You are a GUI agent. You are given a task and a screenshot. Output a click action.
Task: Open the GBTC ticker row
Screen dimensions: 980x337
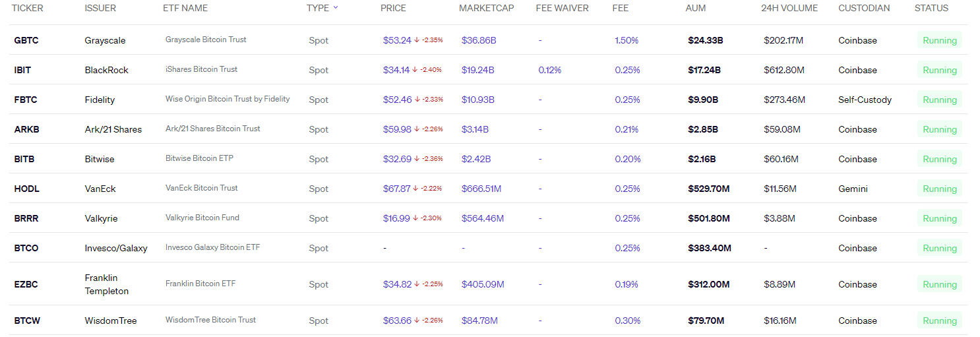26,40
